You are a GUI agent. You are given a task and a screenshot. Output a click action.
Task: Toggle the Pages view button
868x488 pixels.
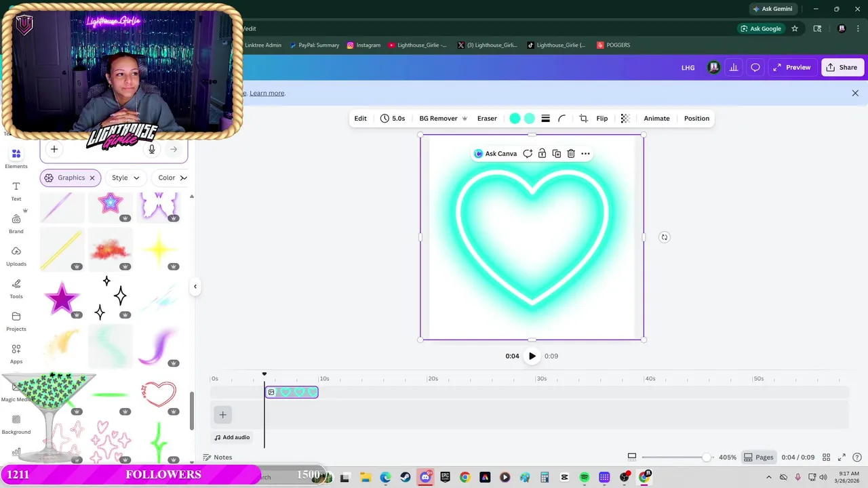click(x=758, y=457)
